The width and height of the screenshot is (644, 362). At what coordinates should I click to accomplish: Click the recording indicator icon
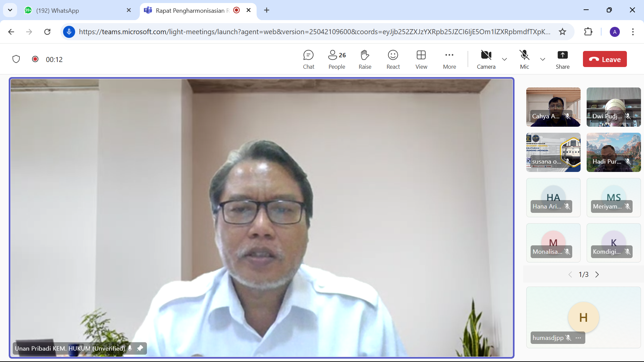tap(35, 59)
